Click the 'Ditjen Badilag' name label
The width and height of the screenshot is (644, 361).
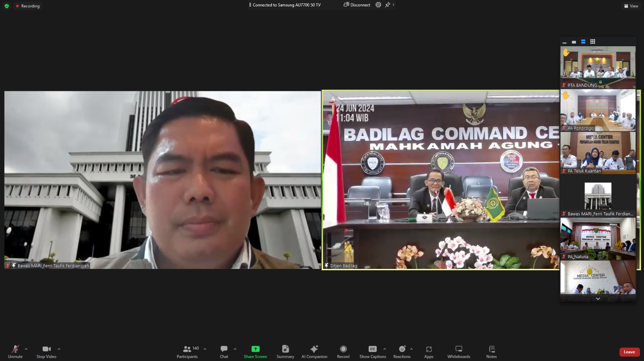click(344, 266)
